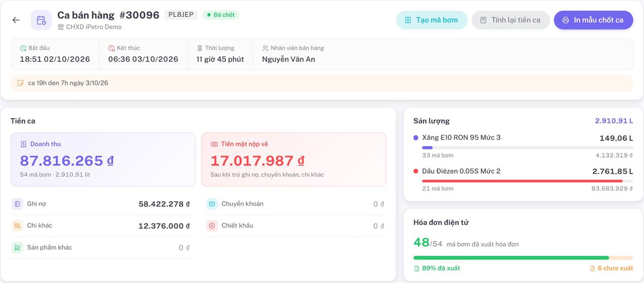Click the staff icon by Nhân viên bán hàng
Image resolution: width=644 pixels, height=283 pixels.
265,48
